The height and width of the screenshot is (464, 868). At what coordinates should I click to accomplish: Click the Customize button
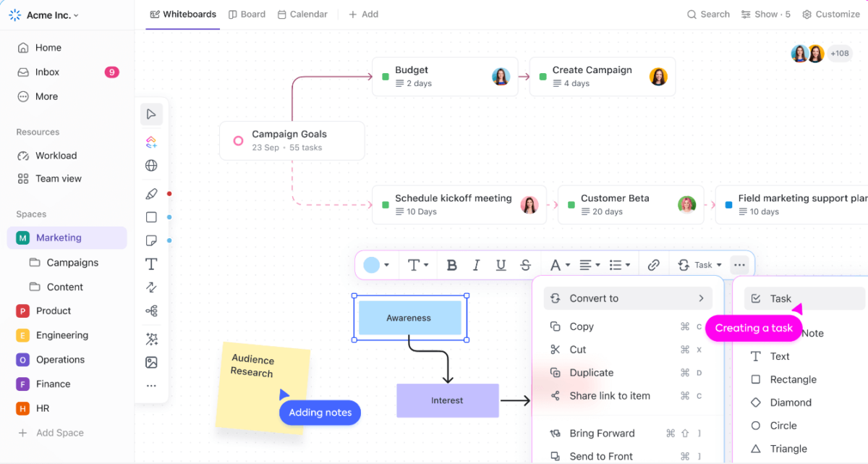(x=830, y=14)
